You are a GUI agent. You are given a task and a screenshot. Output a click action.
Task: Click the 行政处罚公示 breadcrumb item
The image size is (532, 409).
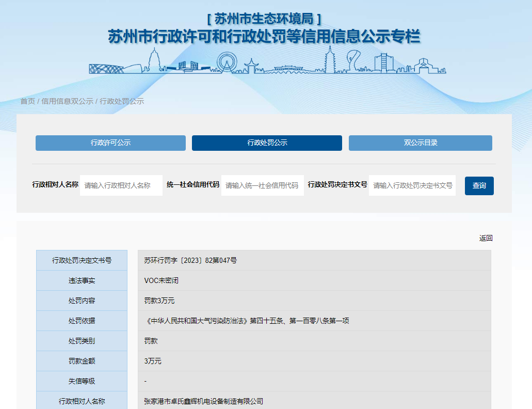(x=122, y=101)
